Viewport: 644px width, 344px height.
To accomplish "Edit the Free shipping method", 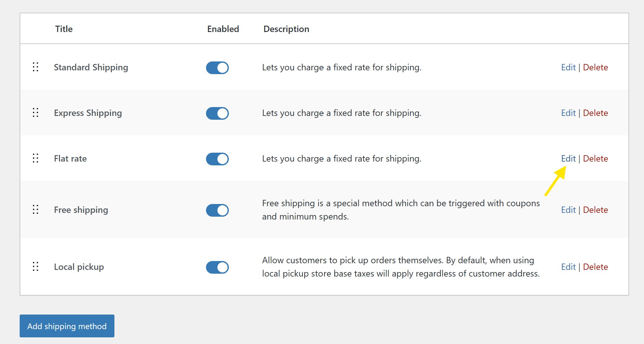I will click(x=568, y=210).
